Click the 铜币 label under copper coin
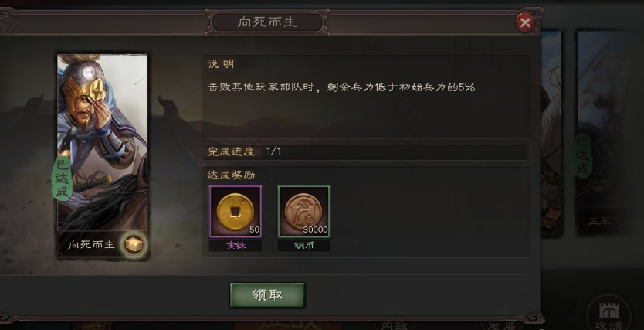 point(304,246)
